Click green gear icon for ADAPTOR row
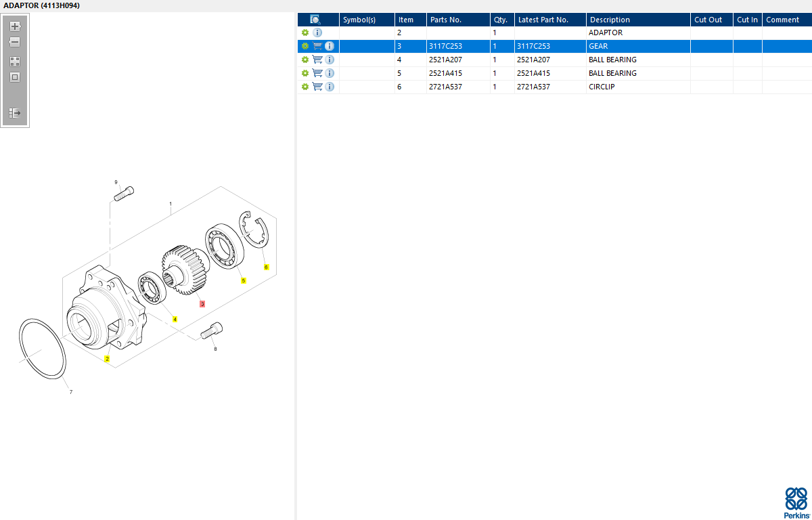Viewport: 812px width, 520px height. (x=305, y=32)
